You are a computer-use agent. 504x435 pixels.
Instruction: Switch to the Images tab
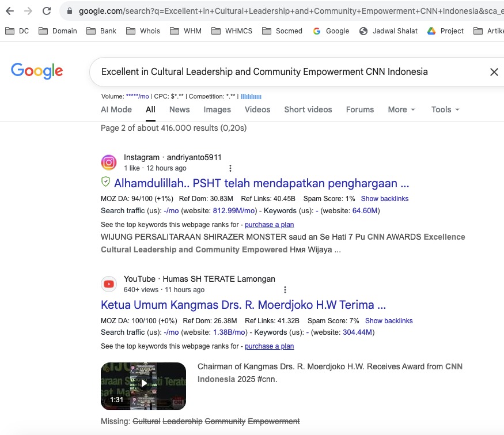(x=217, y=109)
